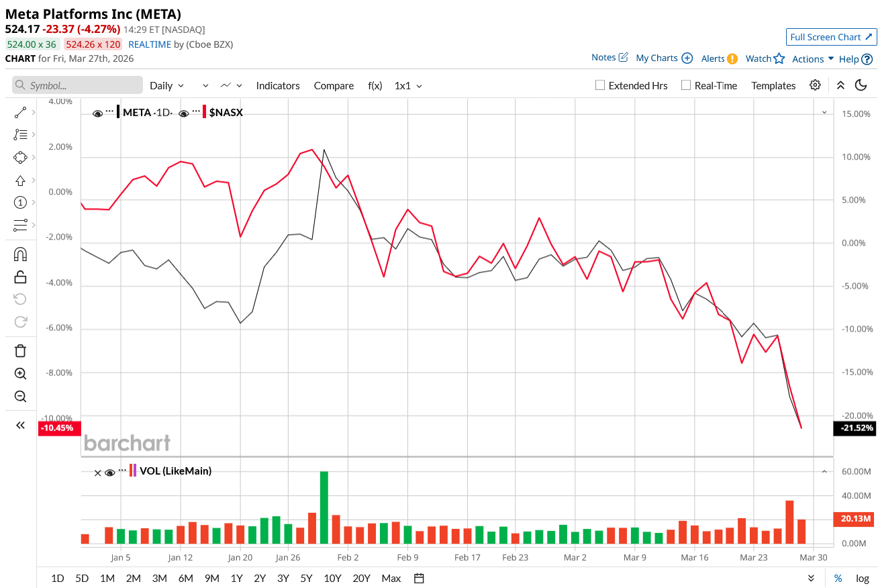
Task: Open the Notes edit icon
Action: point(623,57)
